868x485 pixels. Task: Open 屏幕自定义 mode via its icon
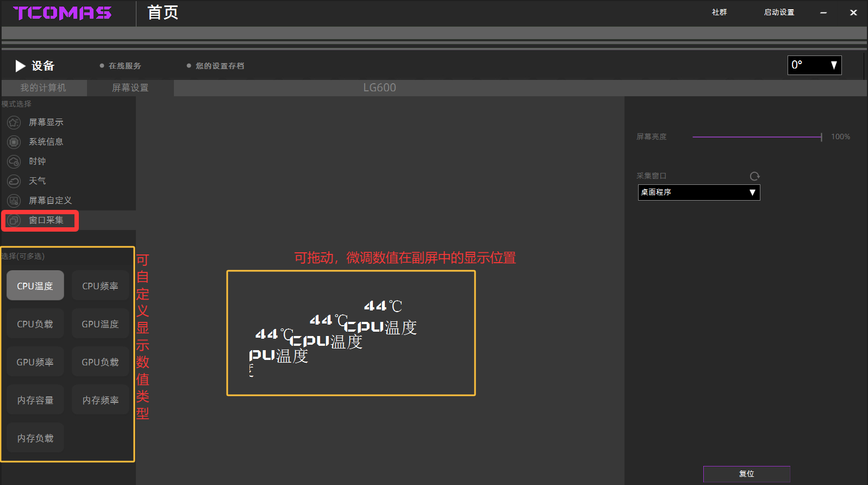[14, 201]
